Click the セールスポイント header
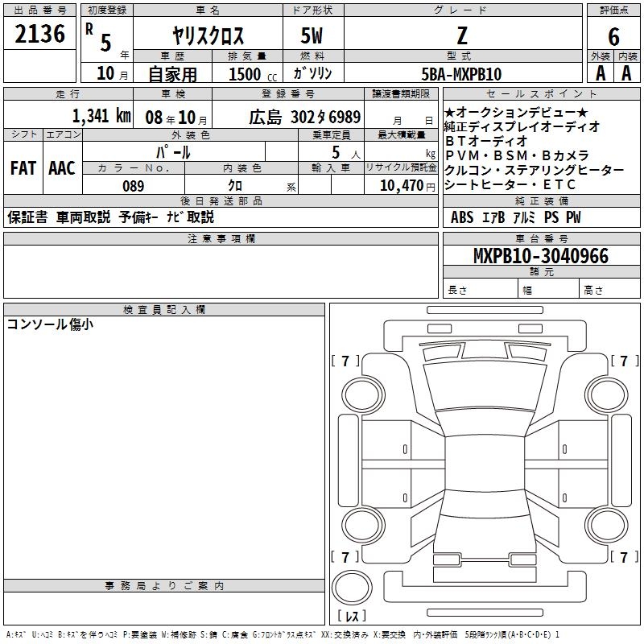The width and height of the screenshot is (644, 644). [541, 93]
